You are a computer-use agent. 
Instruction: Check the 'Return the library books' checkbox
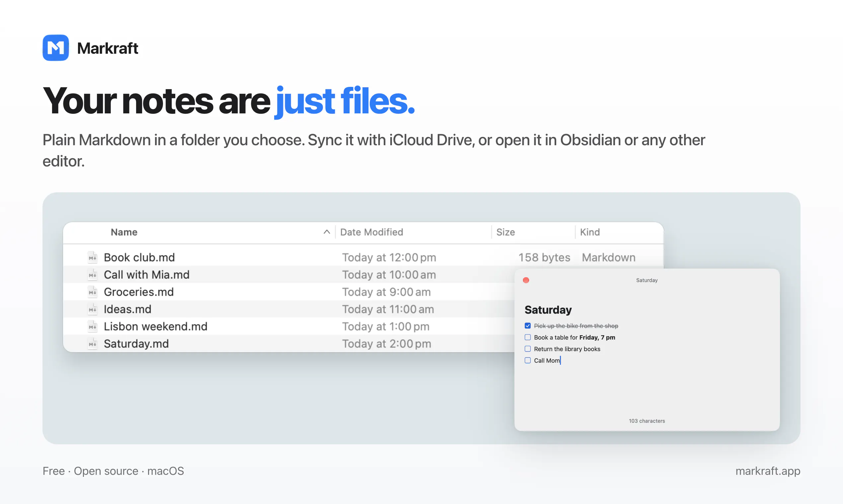[528, 349]
